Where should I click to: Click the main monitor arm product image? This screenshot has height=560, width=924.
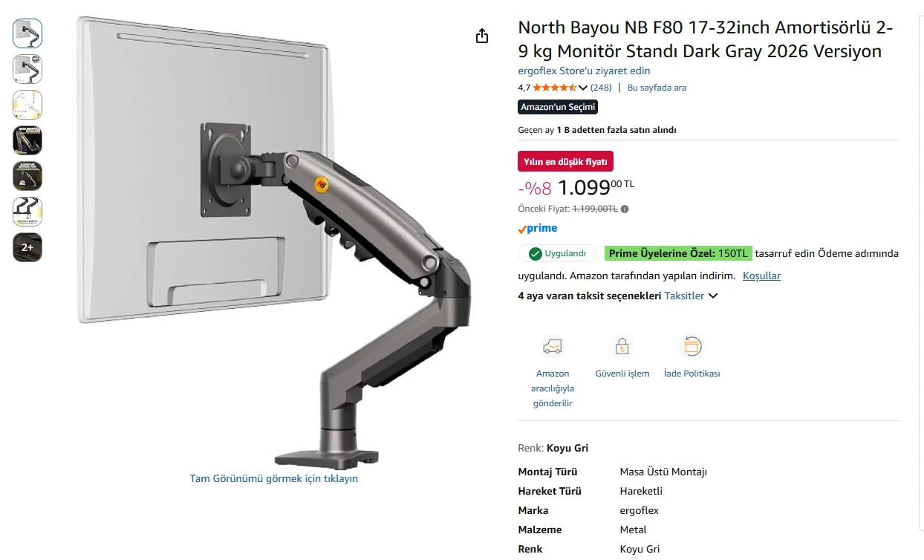[275, 242]
